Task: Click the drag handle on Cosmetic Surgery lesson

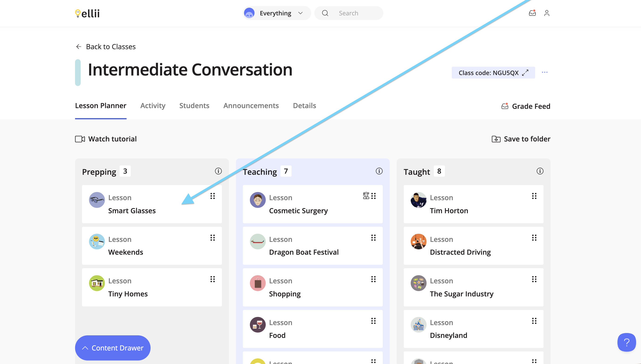Action: tap(373, 196)
